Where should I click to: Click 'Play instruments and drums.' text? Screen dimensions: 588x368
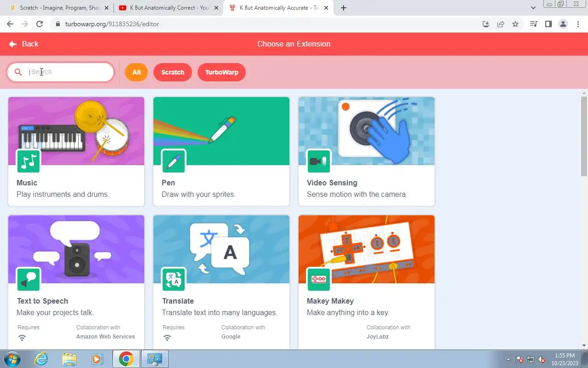coord(63,195)
